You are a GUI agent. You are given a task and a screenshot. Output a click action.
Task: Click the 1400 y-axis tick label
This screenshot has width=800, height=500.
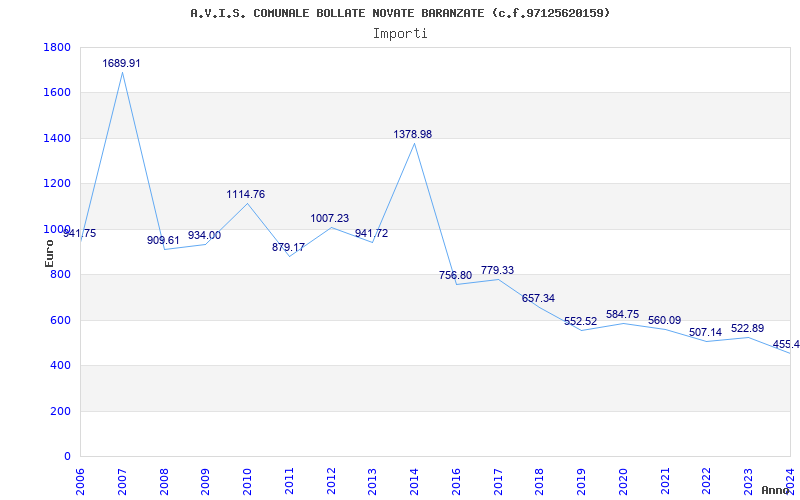click(x=57, y=138)
